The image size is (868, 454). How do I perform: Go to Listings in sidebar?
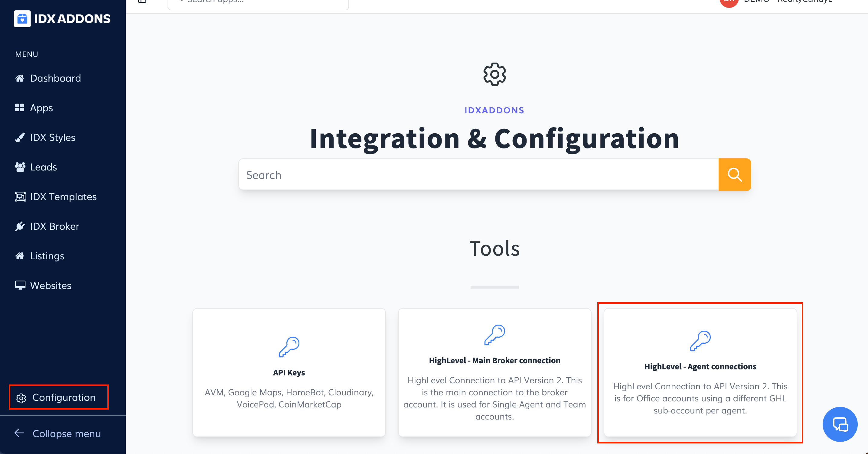(x=47, y=256)
